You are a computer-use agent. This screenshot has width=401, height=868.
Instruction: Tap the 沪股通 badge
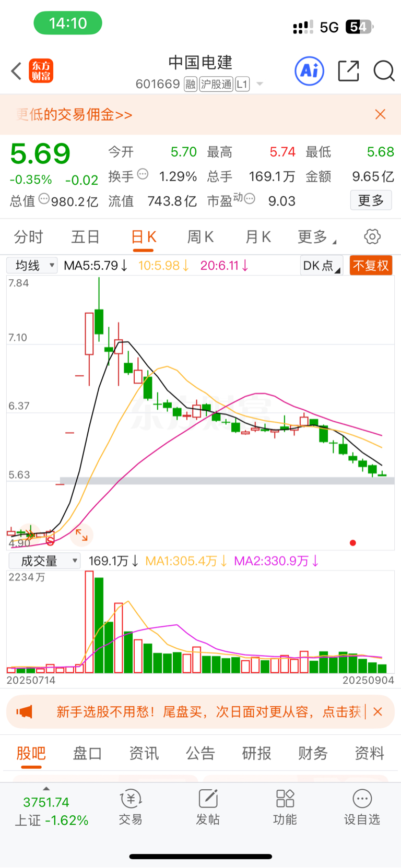click(x=216, y=84)
